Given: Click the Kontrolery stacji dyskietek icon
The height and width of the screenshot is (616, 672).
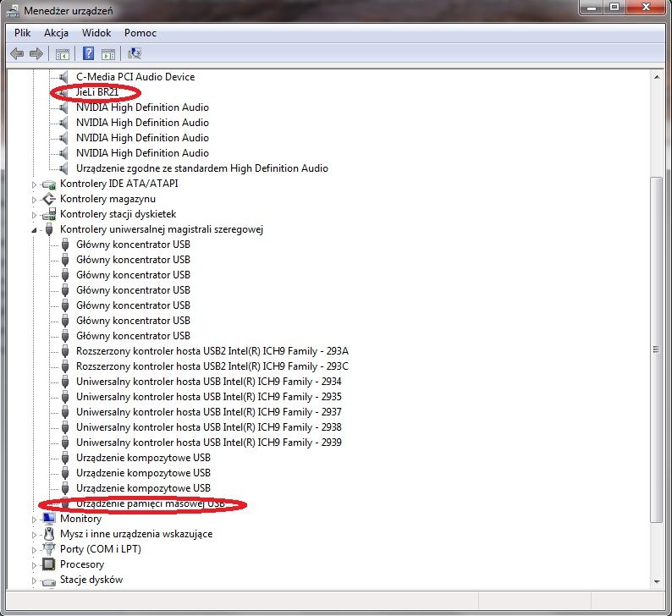Looking at the screenshot, I should point(49,214).
